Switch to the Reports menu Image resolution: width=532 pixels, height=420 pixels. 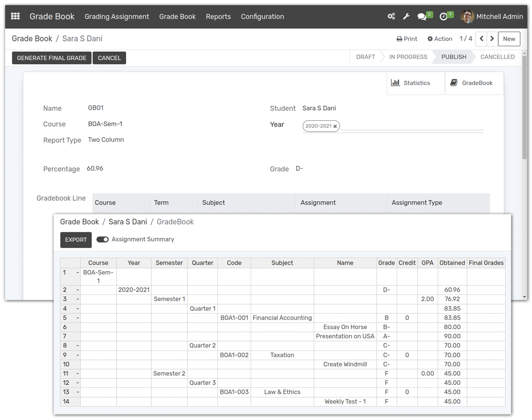218,16
